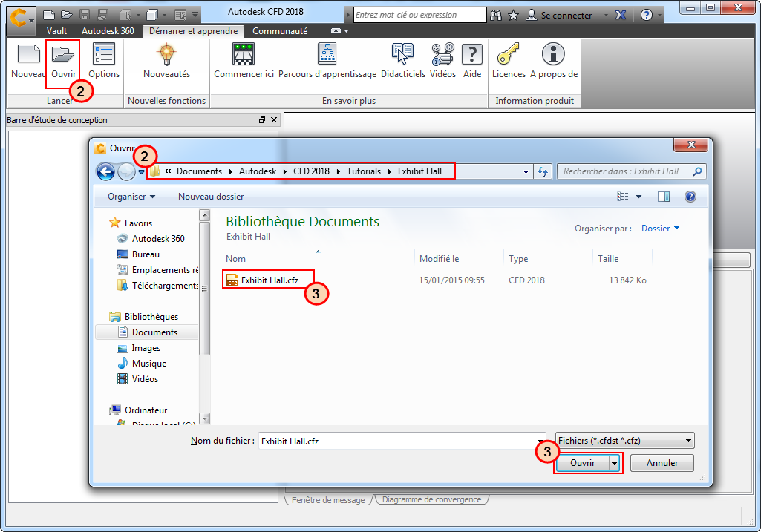Open the Organiser dropdown menu
The width and height of the screenshot is (761, 532).
point(131,197)
